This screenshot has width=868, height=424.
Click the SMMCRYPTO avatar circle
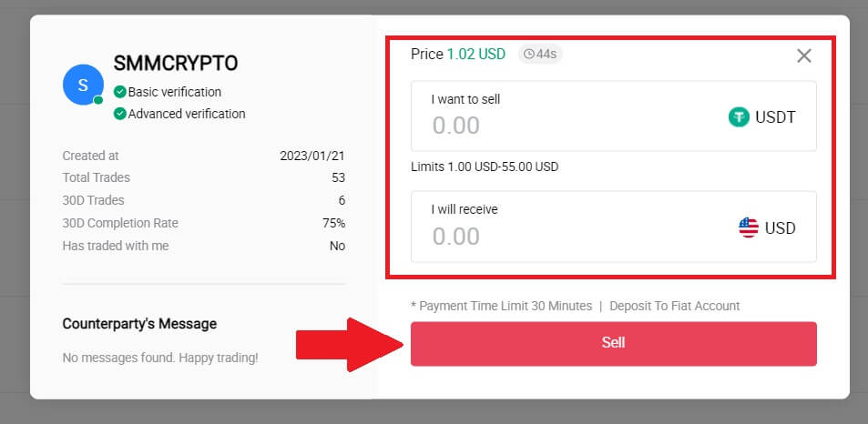click(x=83, y=86)
